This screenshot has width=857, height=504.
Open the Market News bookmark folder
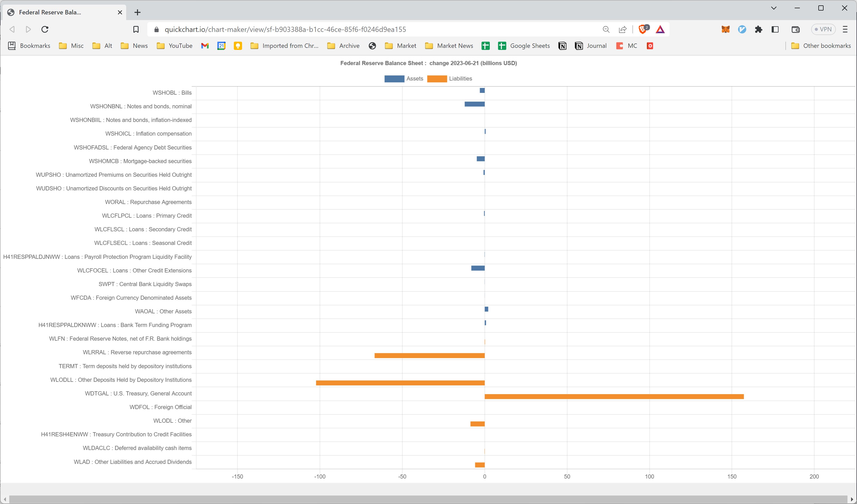(x=449, y=46)
